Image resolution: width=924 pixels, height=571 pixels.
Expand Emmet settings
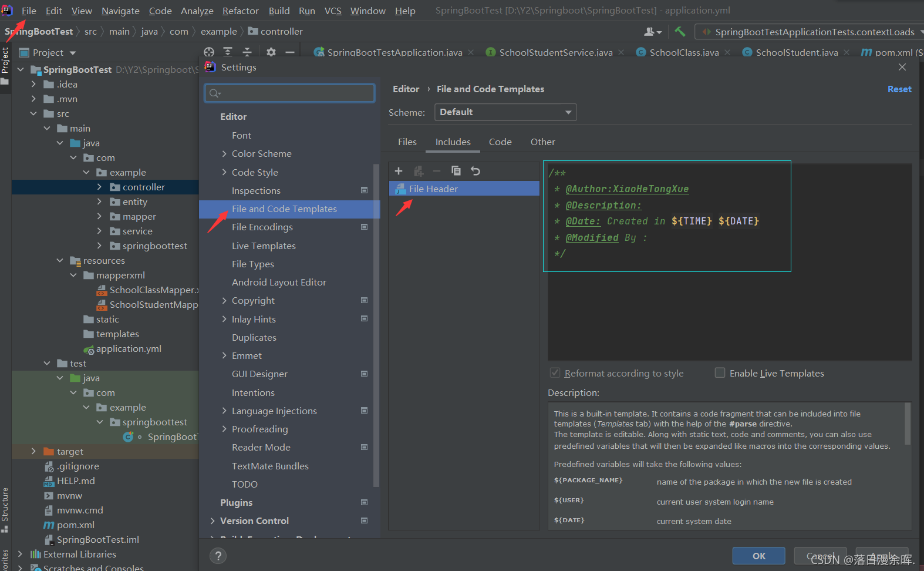[224, 355]
